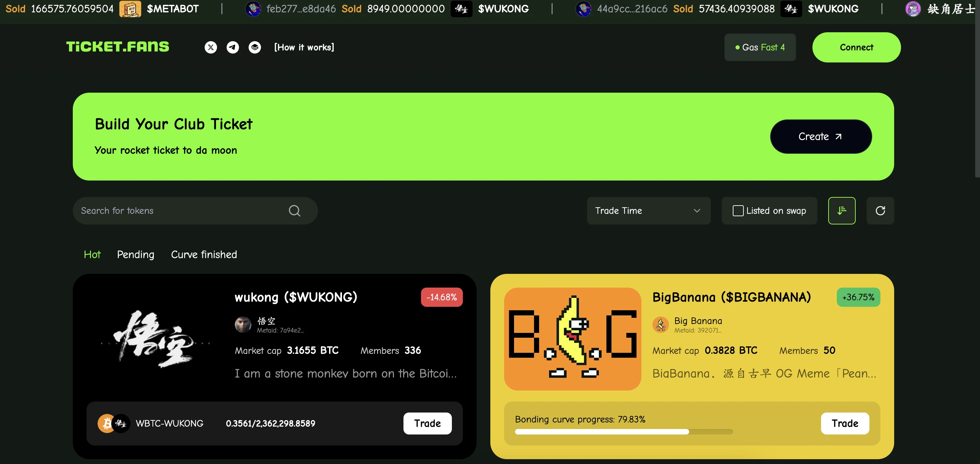Click the refresh/reload icon
The height and width of the screenshot is (464, 980).
[880, 210]
